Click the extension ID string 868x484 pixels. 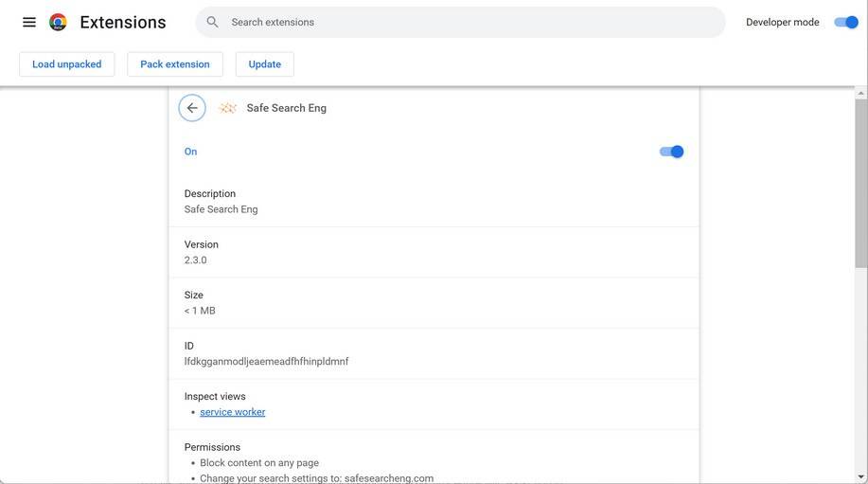point(266,361)
